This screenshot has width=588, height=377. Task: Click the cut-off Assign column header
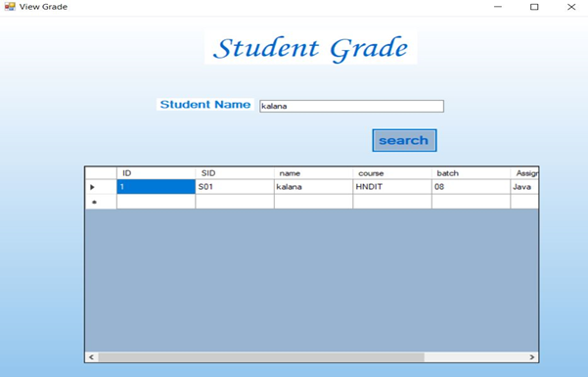click(524, 173)
